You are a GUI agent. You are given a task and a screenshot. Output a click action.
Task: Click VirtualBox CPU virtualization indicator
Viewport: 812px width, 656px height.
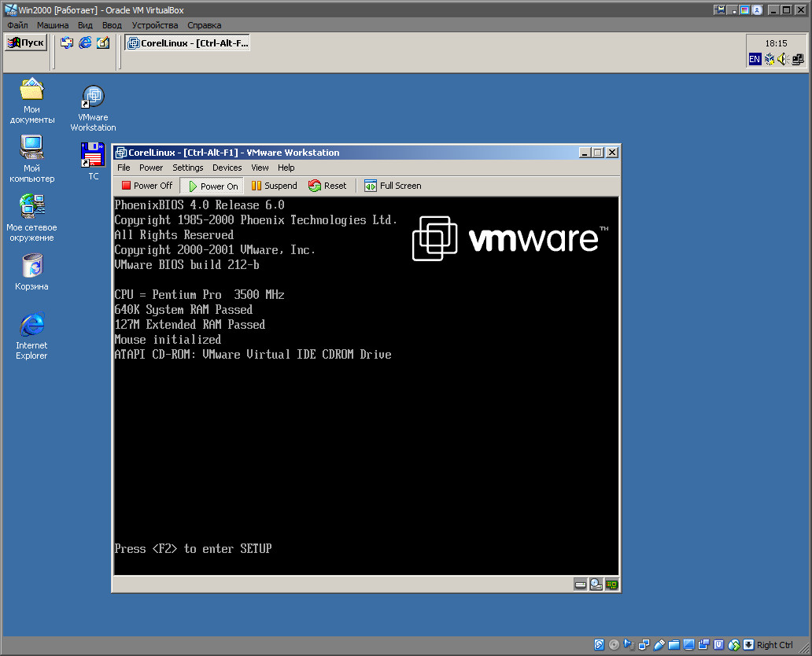(x=719, y=645)
